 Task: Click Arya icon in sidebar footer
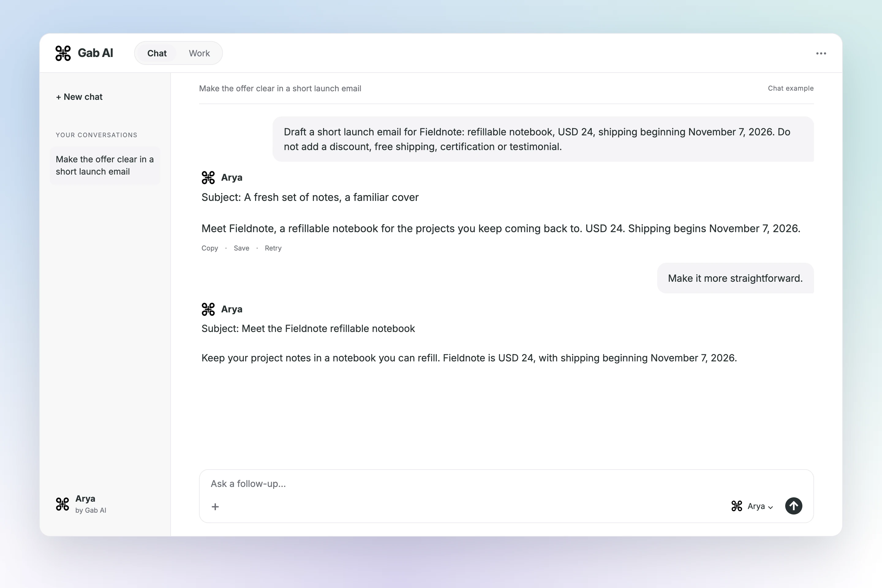tap(62, 504)
